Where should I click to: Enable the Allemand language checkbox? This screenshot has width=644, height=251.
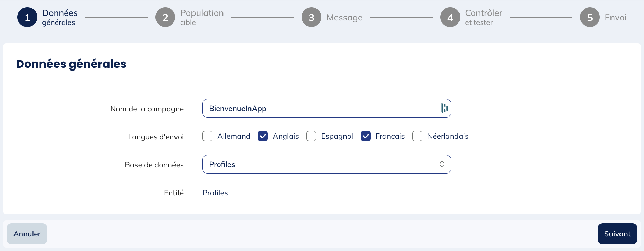point(208,136)
